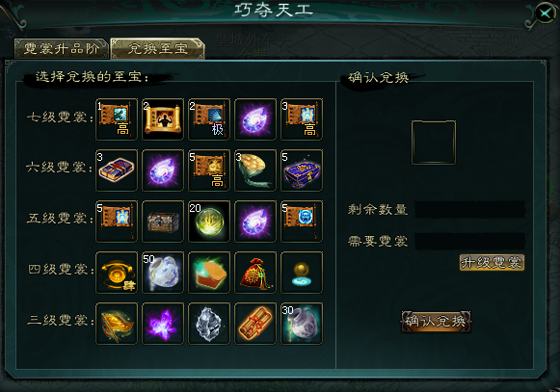Screen dimensions: 560x392
Task: Close the 巧夺天工 window
Action: click(x=545, y=13)
